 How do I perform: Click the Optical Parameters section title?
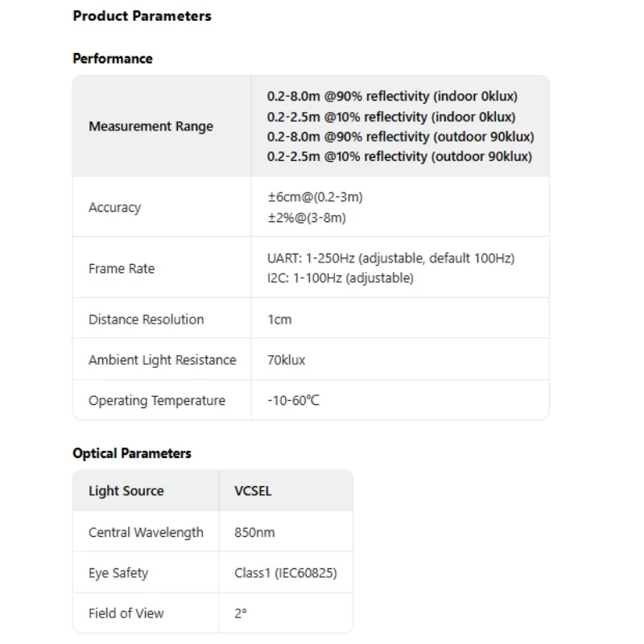tap(131, 453)
